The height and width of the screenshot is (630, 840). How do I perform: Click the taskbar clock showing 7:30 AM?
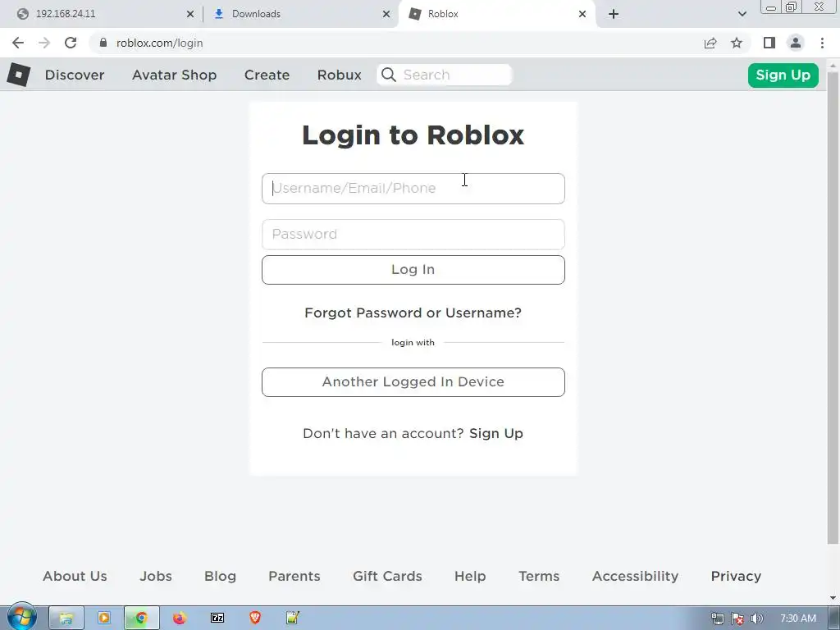pyautogui.click(x=798, y=619)
